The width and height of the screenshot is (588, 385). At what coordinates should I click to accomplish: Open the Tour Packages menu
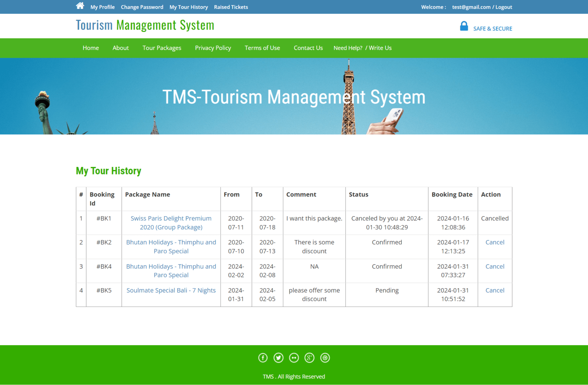(162, 48)
